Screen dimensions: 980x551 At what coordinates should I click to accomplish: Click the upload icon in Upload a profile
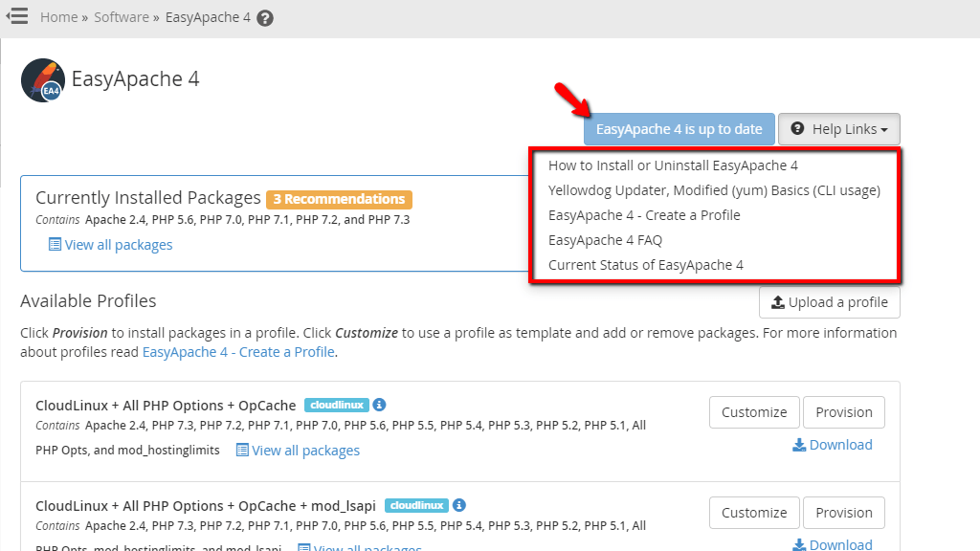(x=777, y=302)
